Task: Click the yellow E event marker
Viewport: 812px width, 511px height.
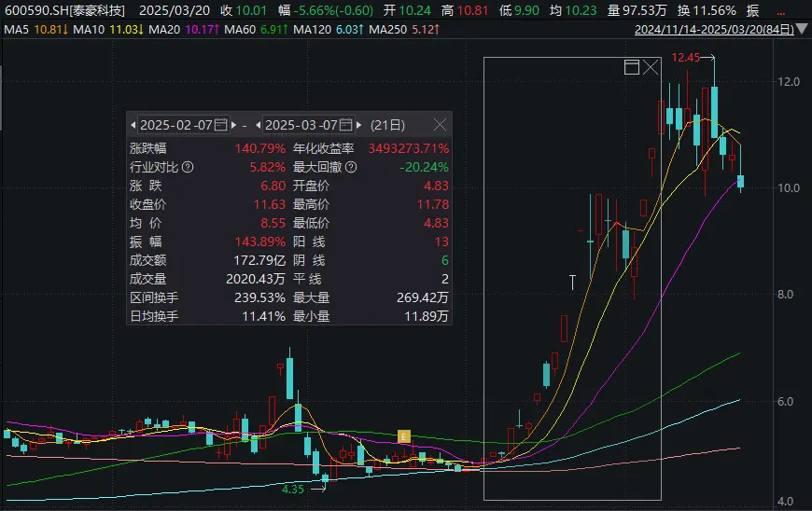Action: click(404, 435)
